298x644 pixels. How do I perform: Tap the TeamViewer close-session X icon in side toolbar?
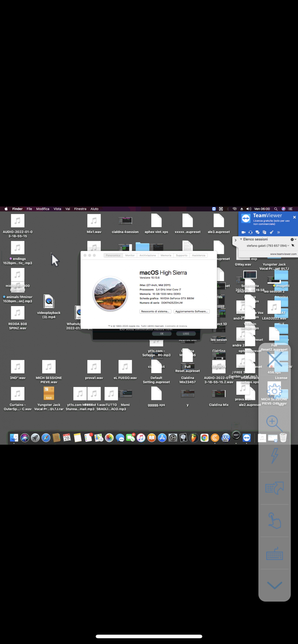point(274,359)
